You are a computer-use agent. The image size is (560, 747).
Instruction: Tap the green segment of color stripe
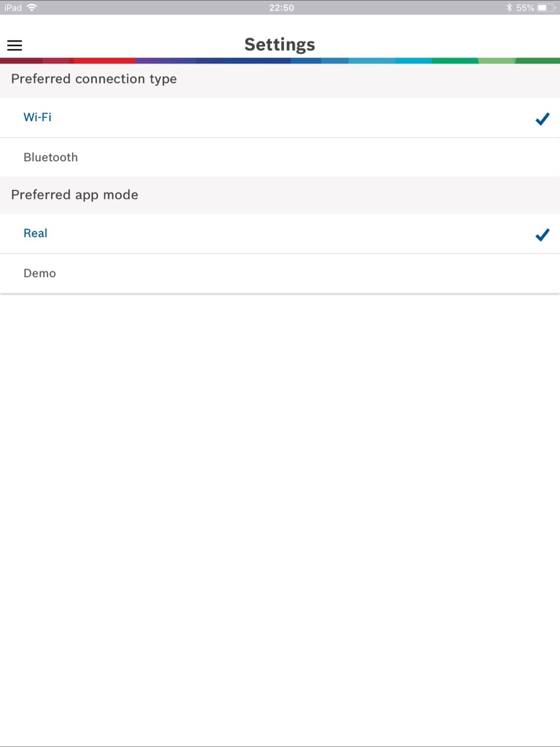455,60
